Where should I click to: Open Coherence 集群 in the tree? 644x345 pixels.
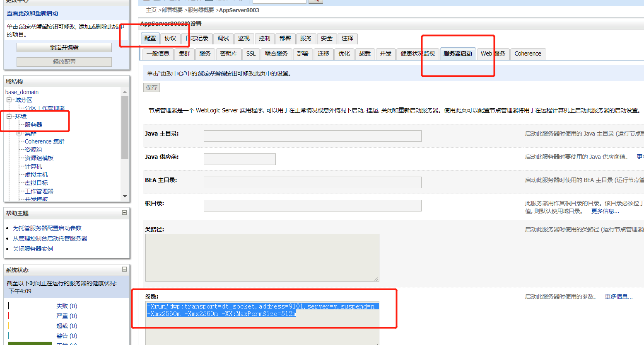[45, 141]
